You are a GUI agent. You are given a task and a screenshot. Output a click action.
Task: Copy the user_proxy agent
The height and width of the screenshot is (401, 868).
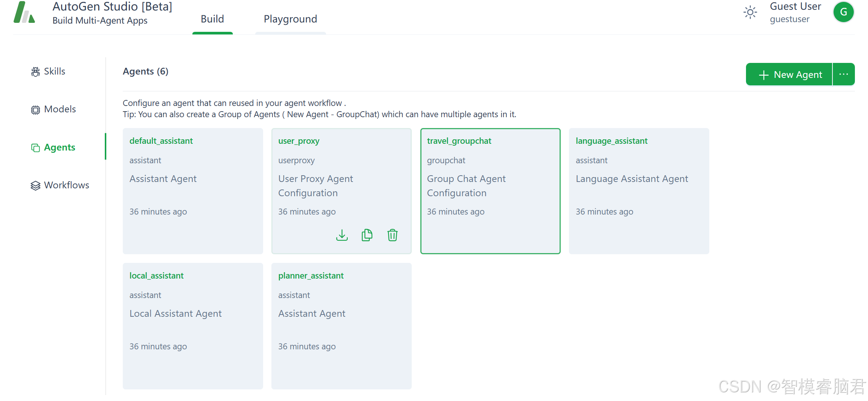[367, 235]
